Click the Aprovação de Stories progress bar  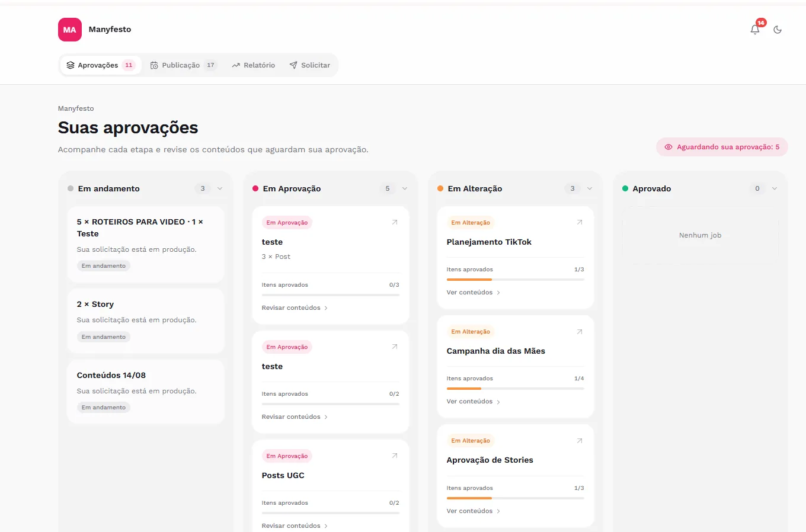tap(516, 498)
